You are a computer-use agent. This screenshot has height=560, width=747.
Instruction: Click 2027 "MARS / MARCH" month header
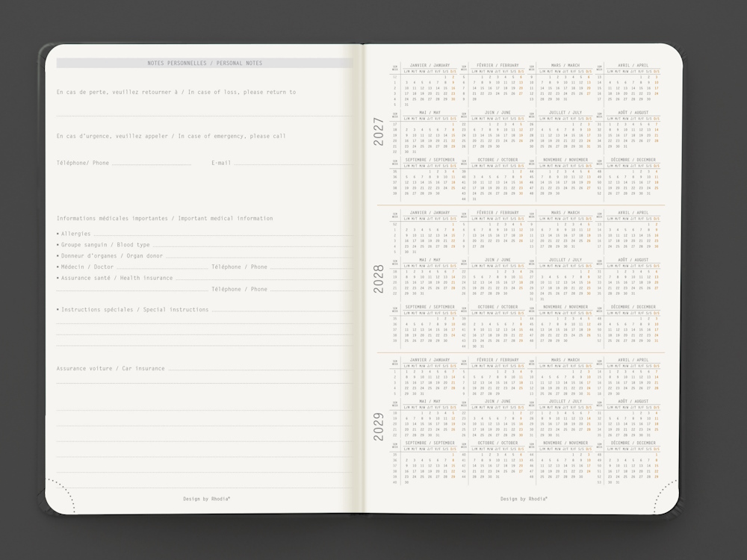pyautogui.click(x=565, y=65)
